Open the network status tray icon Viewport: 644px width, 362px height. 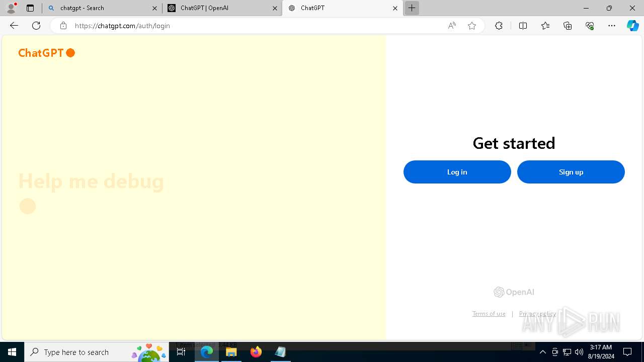point(567,352)
